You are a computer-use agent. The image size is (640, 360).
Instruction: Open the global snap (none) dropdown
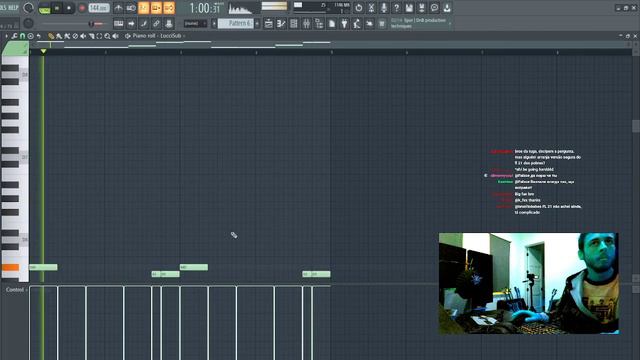(195, 24)
